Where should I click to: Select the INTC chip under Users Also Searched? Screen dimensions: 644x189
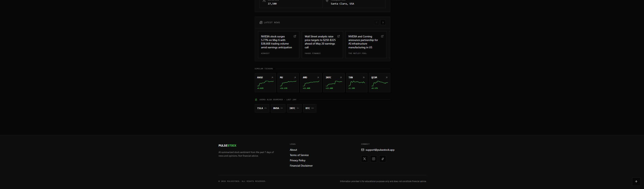[294, 108]
